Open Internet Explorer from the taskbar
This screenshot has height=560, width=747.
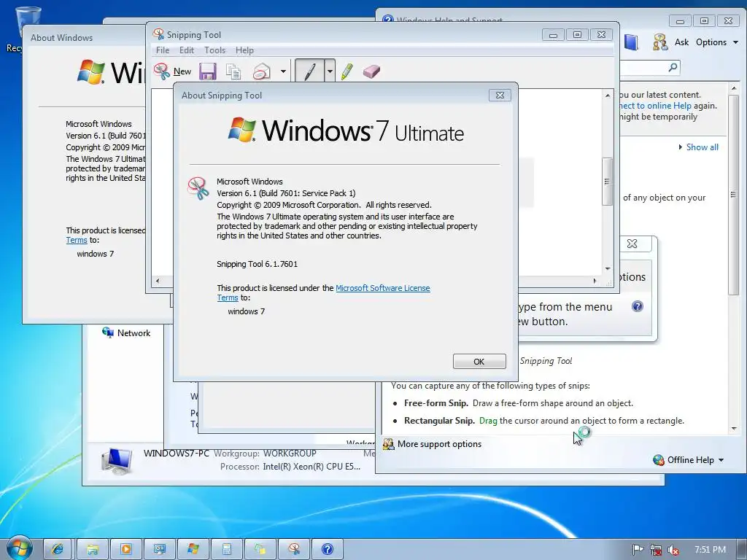point(58,549)
